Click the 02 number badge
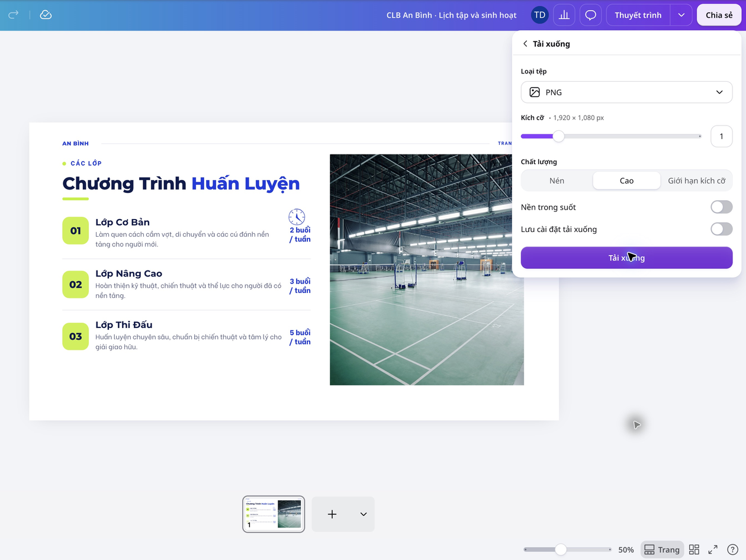 (75, 285)
